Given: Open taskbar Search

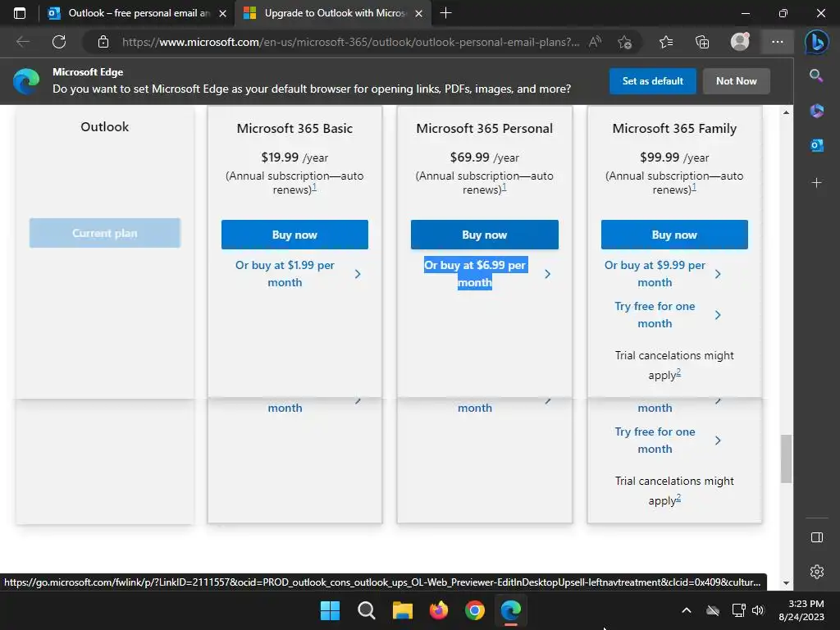Looking at the screenshot, I should click(367, 610).
